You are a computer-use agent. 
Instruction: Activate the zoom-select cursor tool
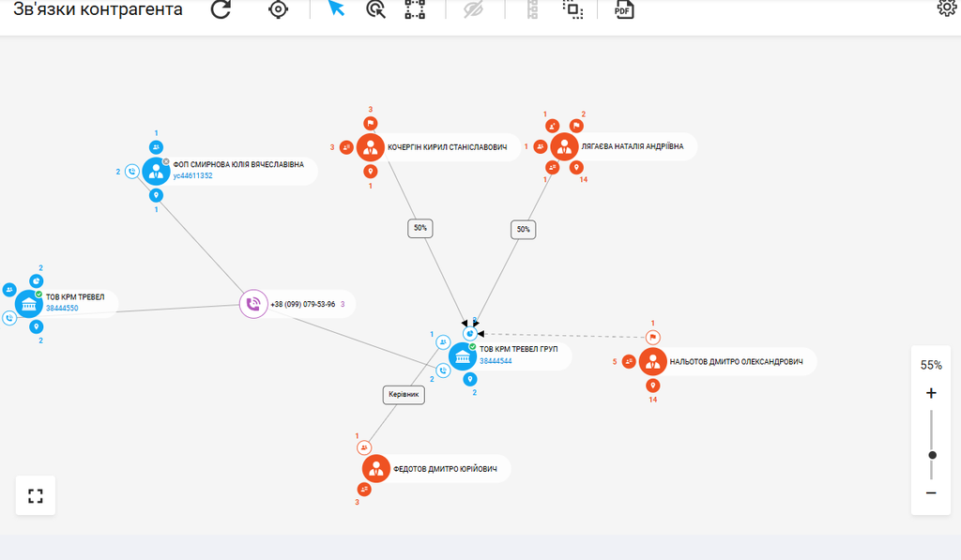click(375, 10)
